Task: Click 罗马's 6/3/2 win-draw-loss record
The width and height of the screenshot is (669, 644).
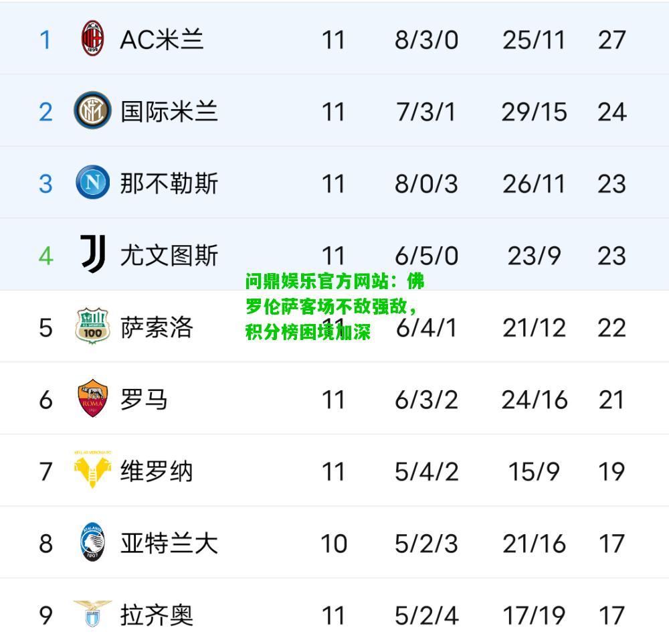Action: pos(427,400)
